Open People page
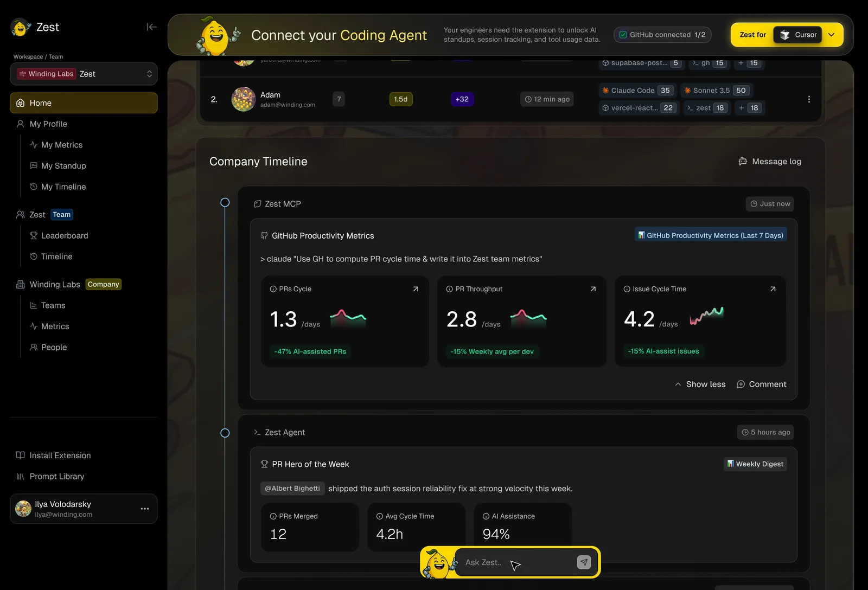This screenshot has width=868, height=590. pos(54,348)
